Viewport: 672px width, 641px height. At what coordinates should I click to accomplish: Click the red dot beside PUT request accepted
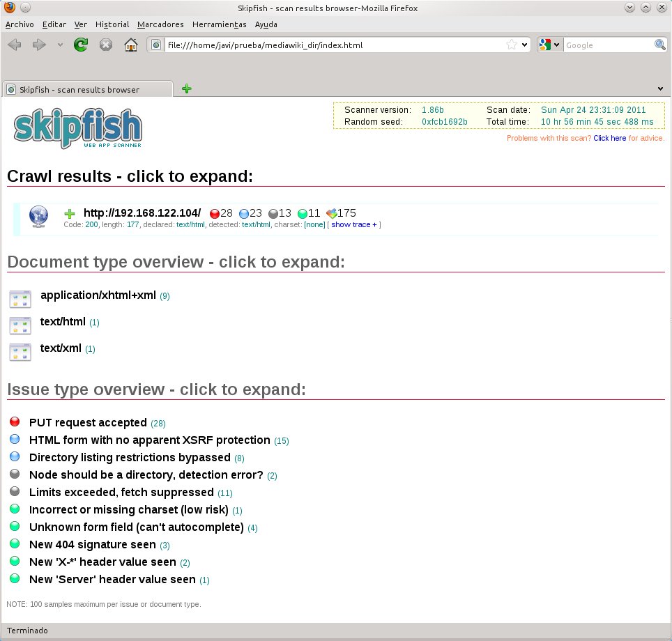tap(15, 421)
